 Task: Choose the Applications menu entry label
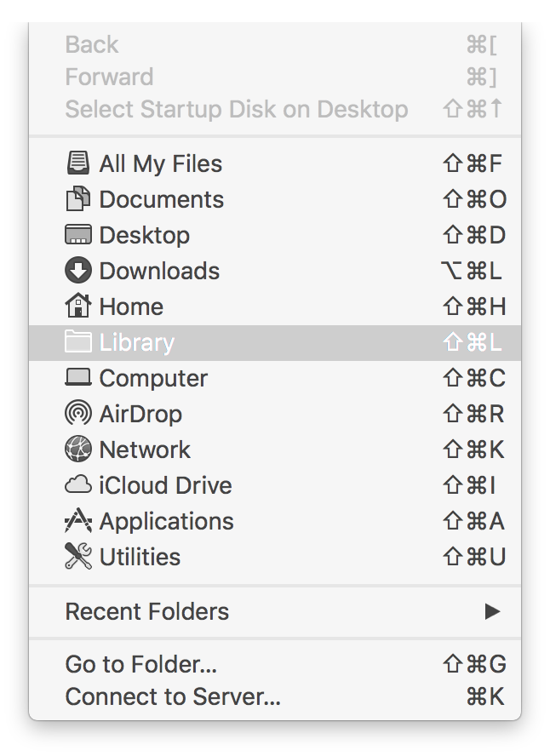coord(166,521)
